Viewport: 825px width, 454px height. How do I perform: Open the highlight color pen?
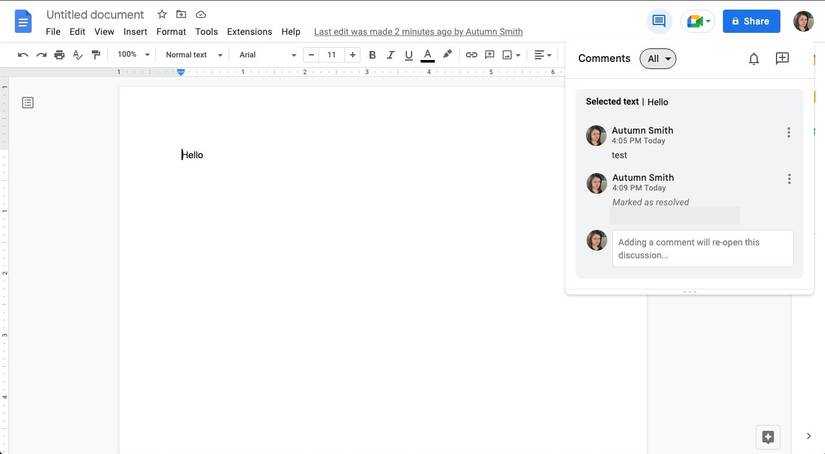(447, 54)
